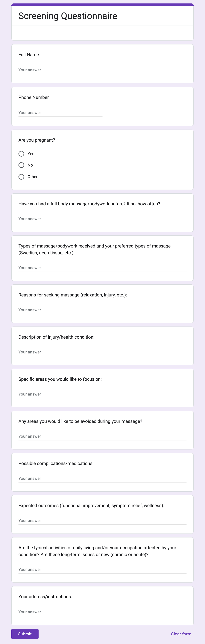Image resolution: width=205 pixels, height=644 pixels.
Task: Click the expected outcomes answer field
Action: point(102,521)
